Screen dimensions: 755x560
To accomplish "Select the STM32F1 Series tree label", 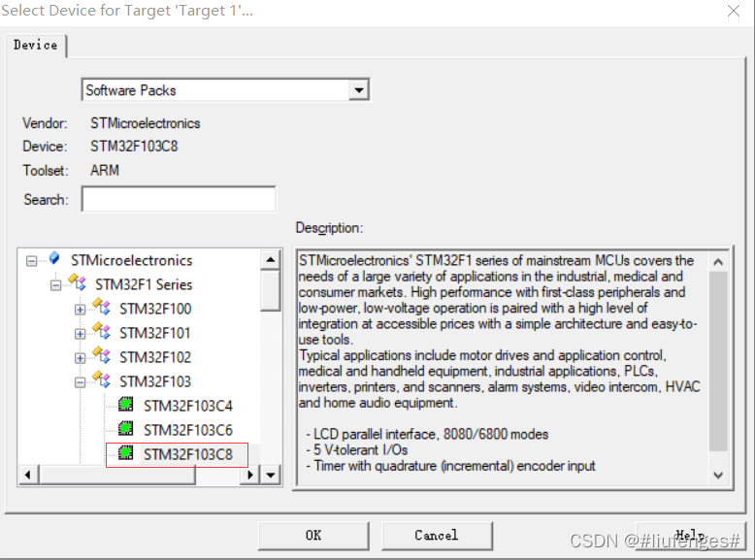I will pyautogui.click(x=144, y=284).
